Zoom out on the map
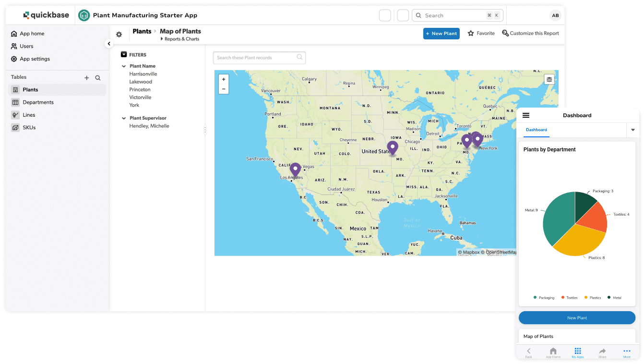This screenshot has width=644, height=364. click(224, 89)
